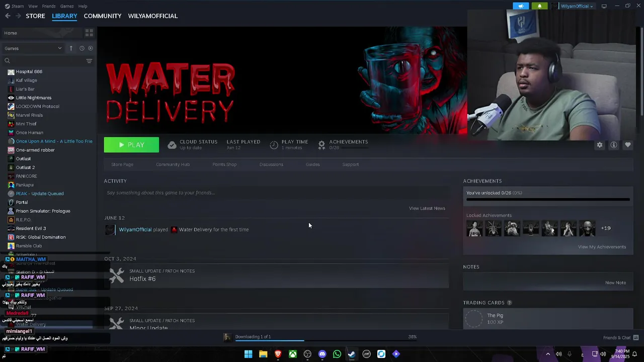The image size is (644, 362).
Task: Go to the STORE tab
Action: [35, 16]
